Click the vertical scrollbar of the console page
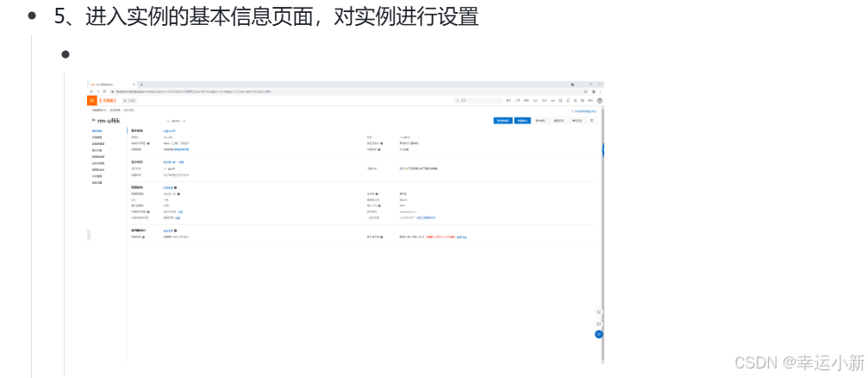This screenshot has width=868, height=378. coord(603,233)
